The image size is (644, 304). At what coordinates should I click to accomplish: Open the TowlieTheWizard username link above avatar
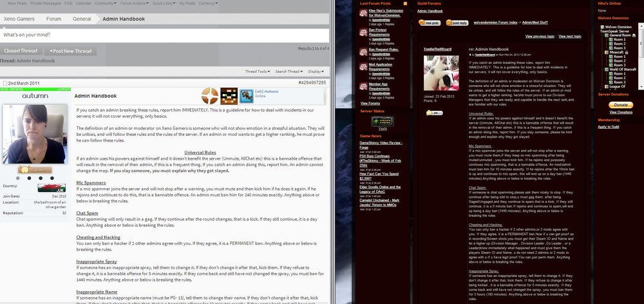pos(437,49)
